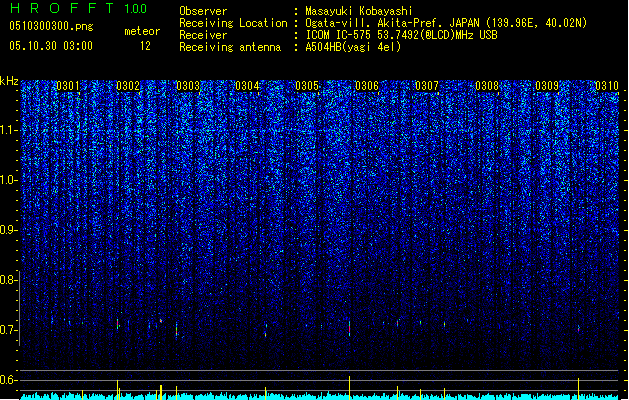Image resolution: width=629 pixels, height=400 pixels.
Task: Click the ICOM IC-575 receiver text
Action: coord(401,35)
